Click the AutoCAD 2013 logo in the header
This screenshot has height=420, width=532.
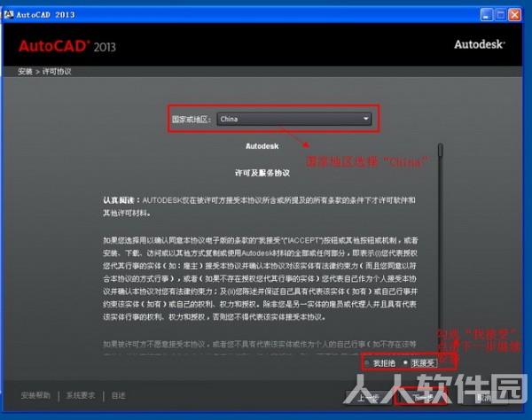pos(66,46)
